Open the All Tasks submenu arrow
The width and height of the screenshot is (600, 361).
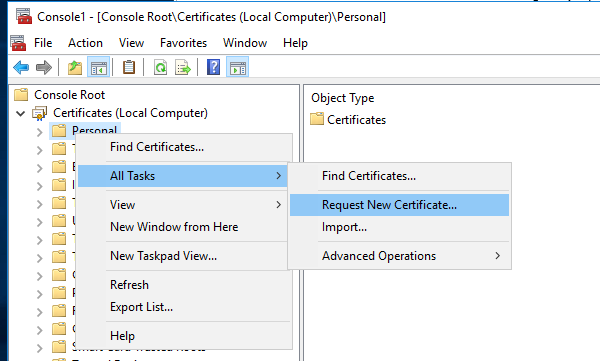pyautogui.click(x=279, y=176)
